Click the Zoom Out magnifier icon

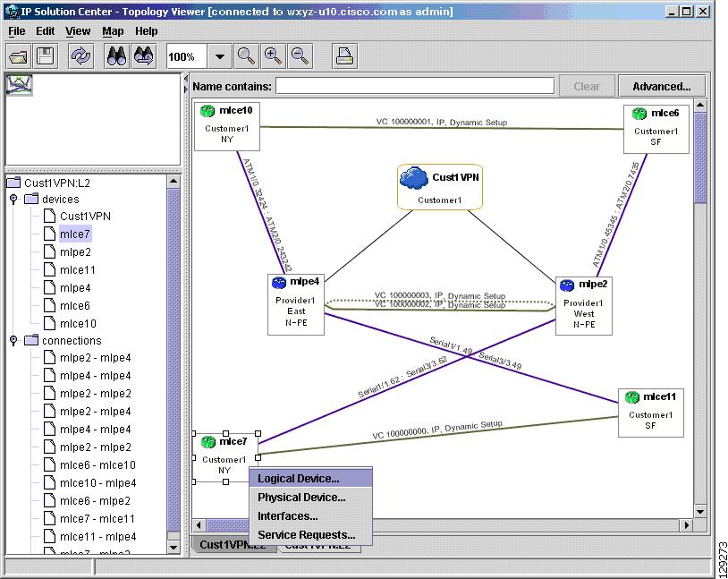click(x=300, y=56)
